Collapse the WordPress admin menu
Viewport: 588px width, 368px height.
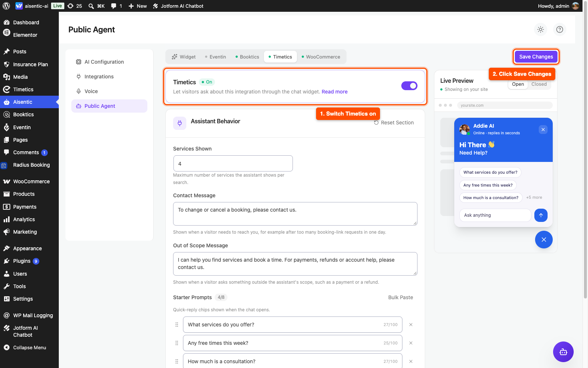coord(29,347)
